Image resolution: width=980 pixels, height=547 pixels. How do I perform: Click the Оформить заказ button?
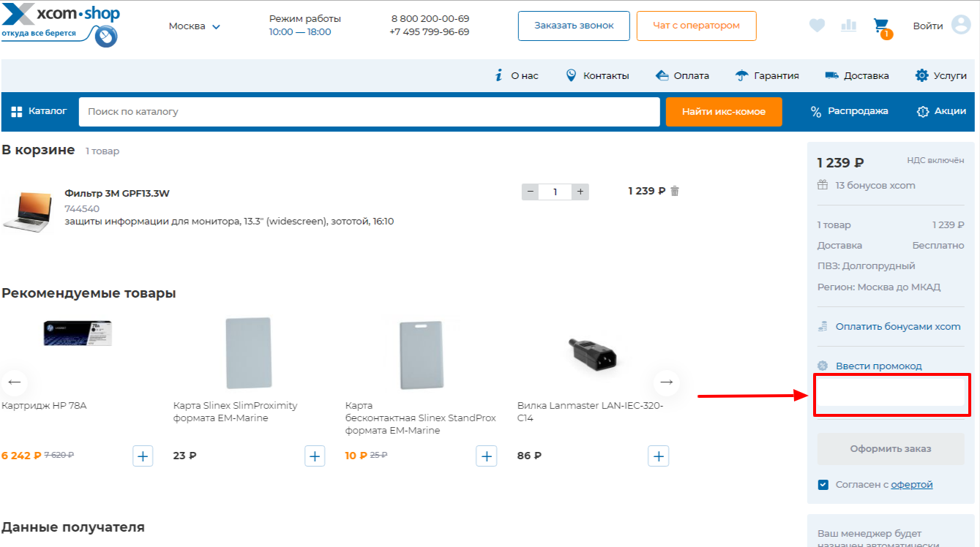tap(891, 448)
